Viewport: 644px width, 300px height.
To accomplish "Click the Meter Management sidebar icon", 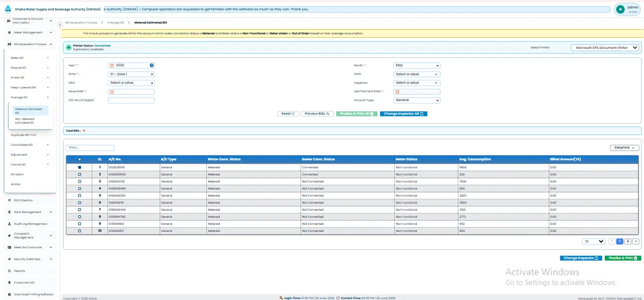I will 9,33.
